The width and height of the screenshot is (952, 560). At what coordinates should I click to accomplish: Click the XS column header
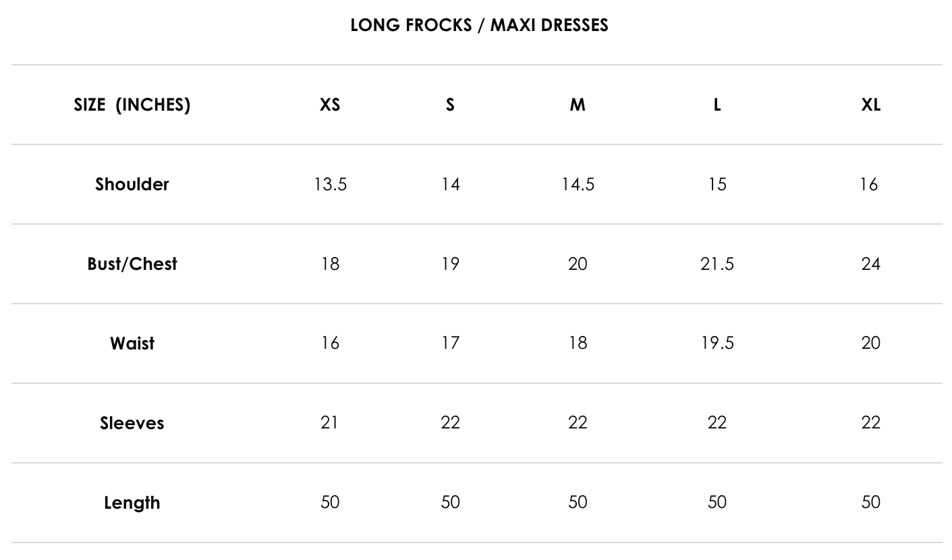pyautogui.click(x=330, y=105)
